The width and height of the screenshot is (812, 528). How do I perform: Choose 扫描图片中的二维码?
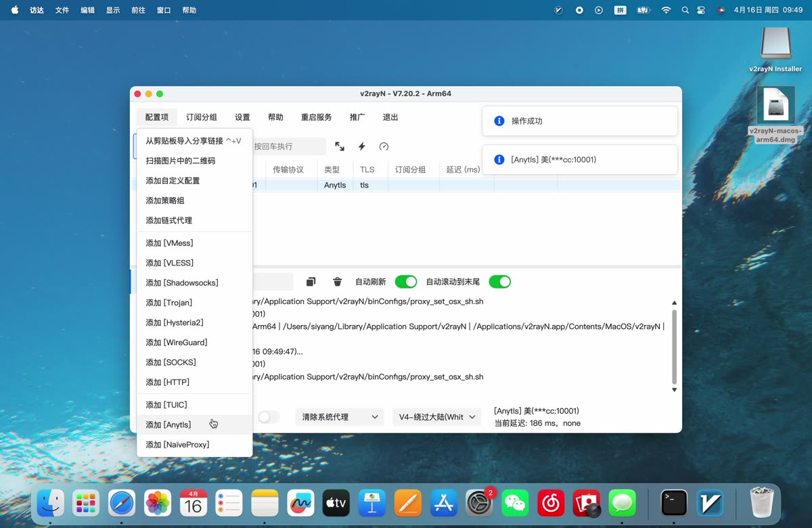[194, 161]
